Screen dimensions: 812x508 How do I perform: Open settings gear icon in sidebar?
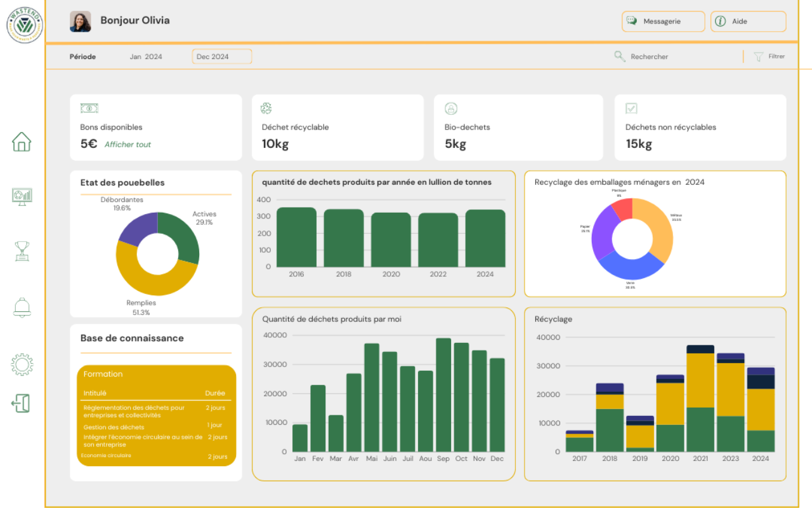(x=22, y=364)
